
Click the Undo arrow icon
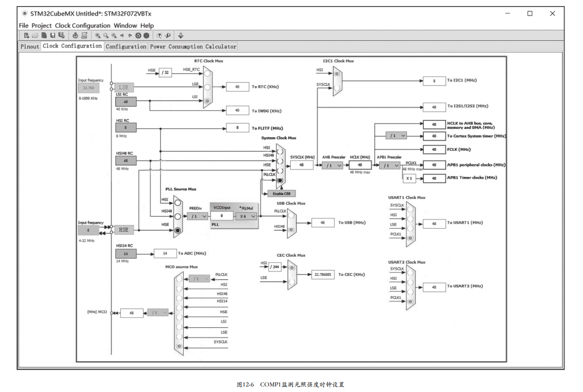[122, 36]
